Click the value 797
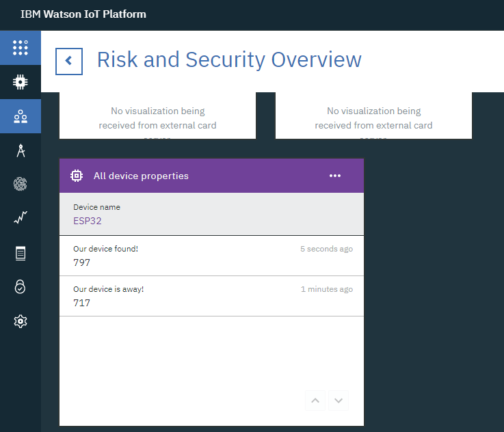Viewport: 504px width, 432px height. [x=81, y=262]
